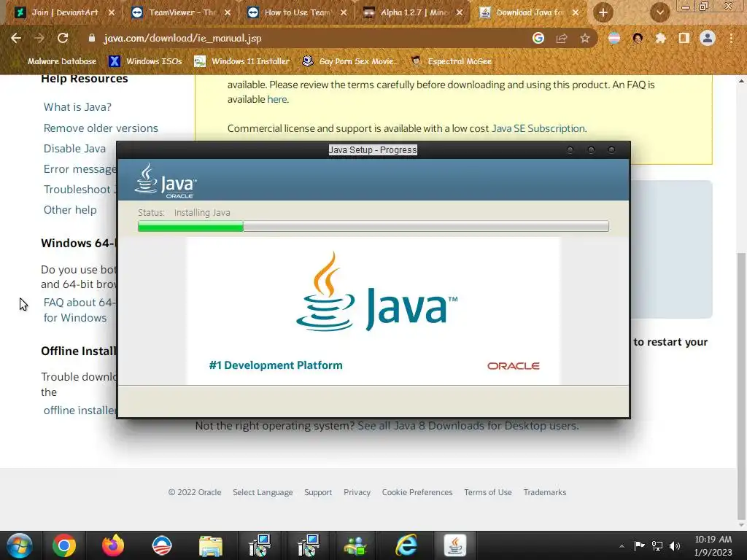Open Terms of Use footer link
747x560 pixels.
point(488,492)
